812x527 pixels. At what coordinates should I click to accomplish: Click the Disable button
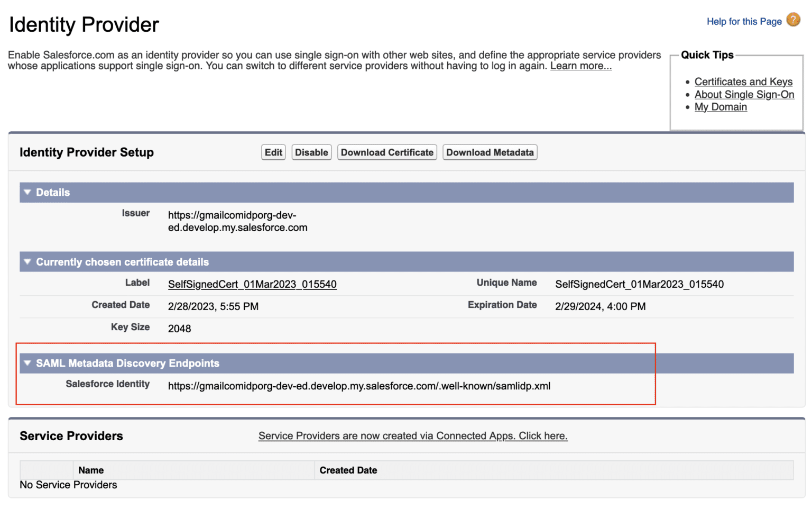[311, 152]
